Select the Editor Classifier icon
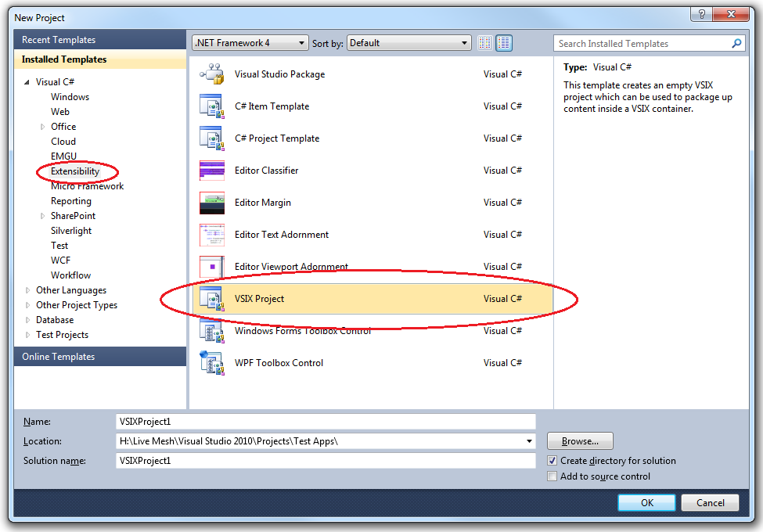763x532 pixels. 212,171
